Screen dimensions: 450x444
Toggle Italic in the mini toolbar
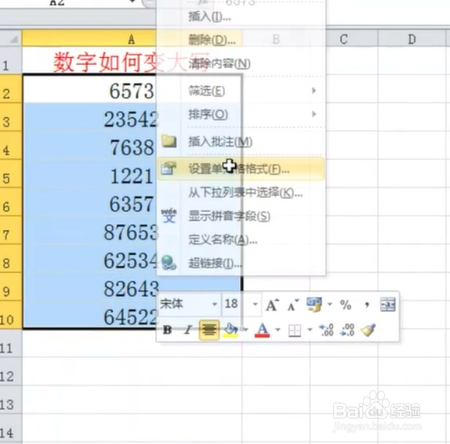(188, 330)
